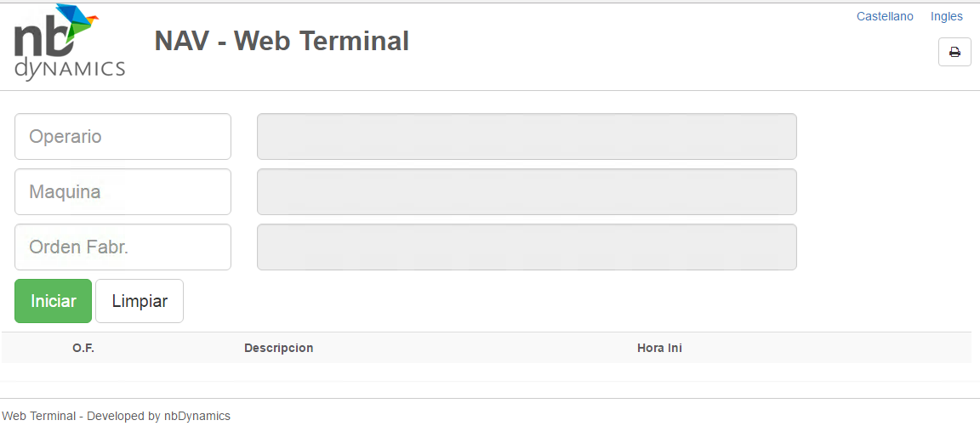980x426 pixels.
Task: Click the Descripcion column header
Action: click(x=278, y=348)
